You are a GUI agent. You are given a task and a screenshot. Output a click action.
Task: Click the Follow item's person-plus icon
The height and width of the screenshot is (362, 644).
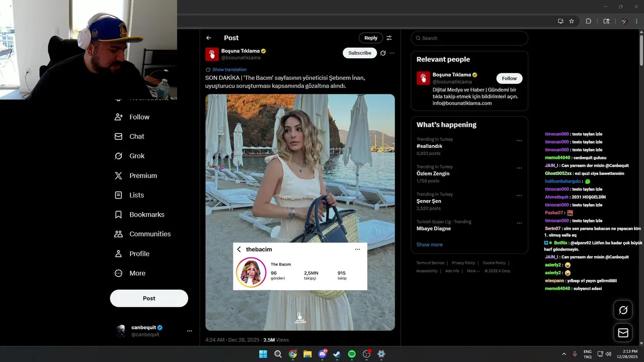tap(119, 117)
